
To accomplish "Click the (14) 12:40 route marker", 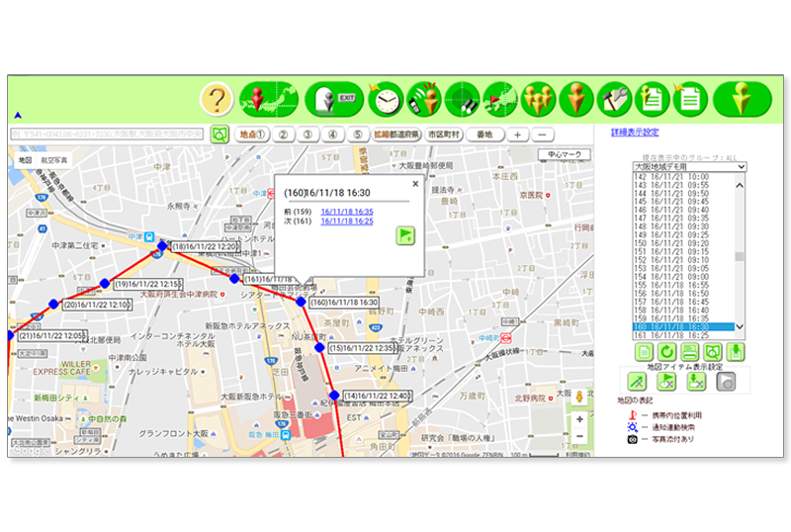I will pos(334,396).
